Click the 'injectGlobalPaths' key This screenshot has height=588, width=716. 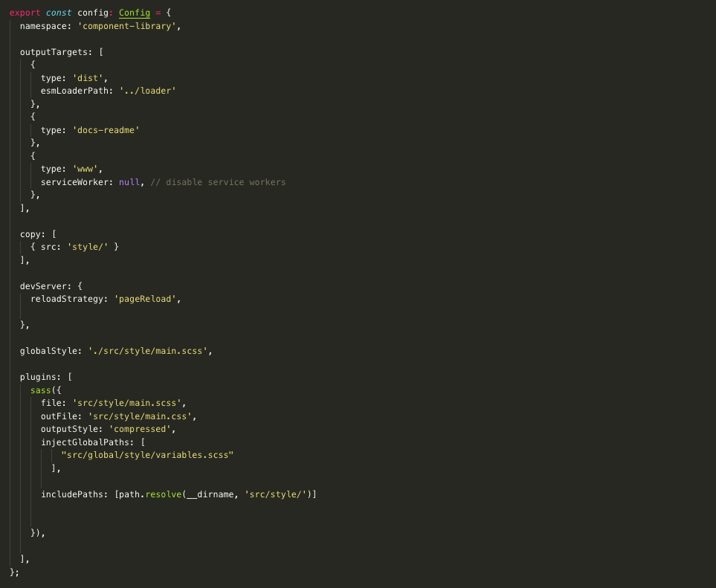(x=85, y=442)
